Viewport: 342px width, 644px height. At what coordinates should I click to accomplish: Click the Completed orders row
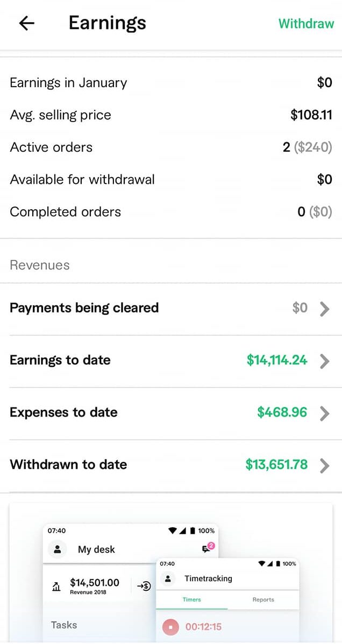point(171,212)
